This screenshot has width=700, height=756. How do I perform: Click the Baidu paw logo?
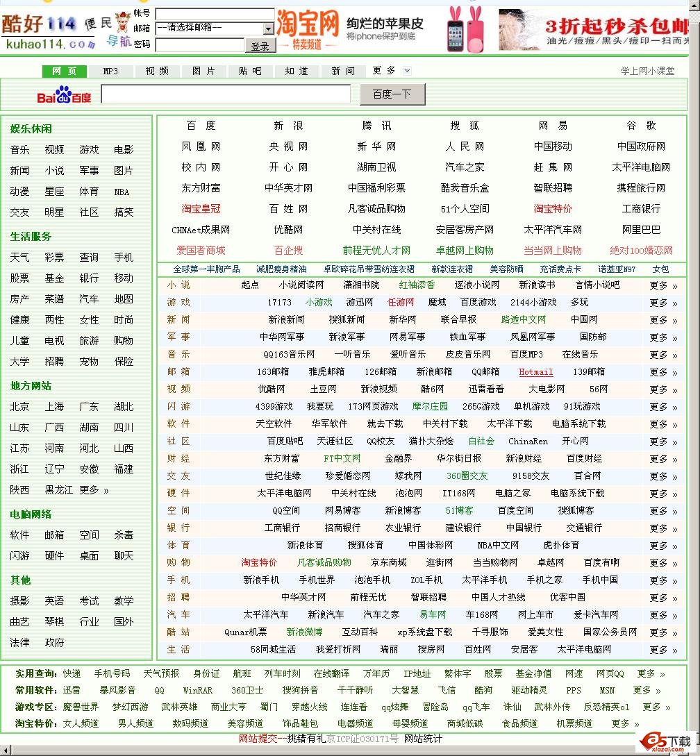click(64, 94)
